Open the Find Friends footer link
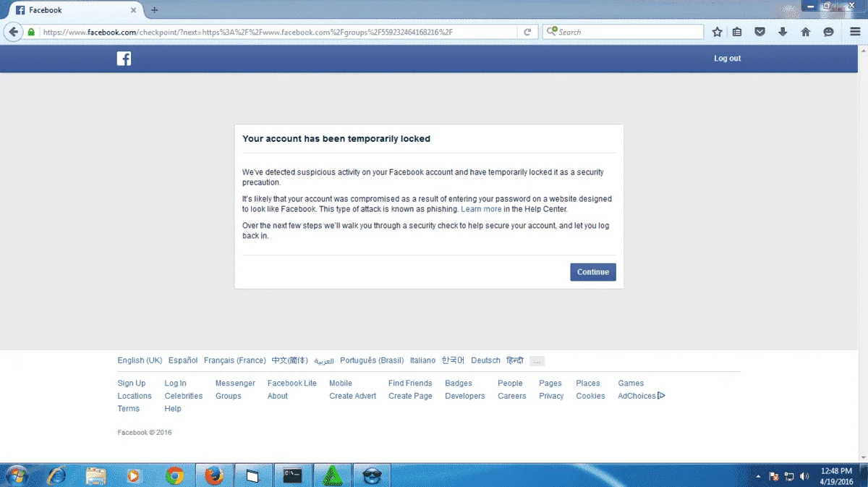 (x=410, y=384)
